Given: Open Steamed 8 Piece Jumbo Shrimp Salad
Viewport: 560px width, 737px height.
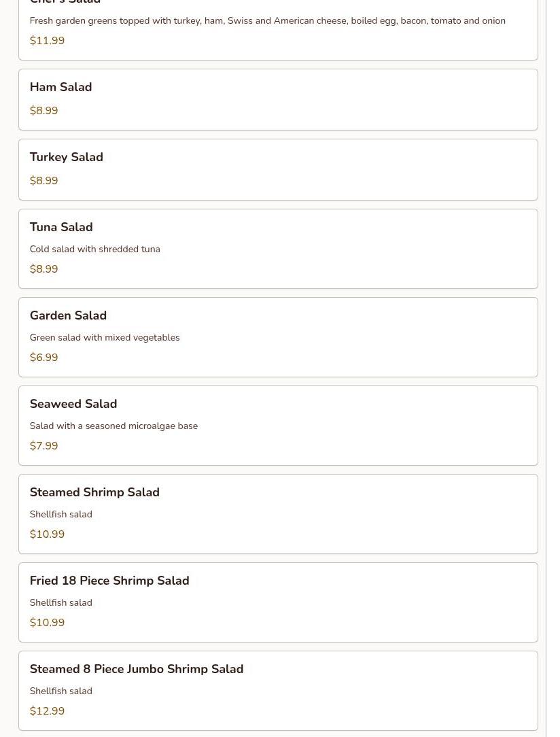Looking at the screenshot, I should pos(136,669).
